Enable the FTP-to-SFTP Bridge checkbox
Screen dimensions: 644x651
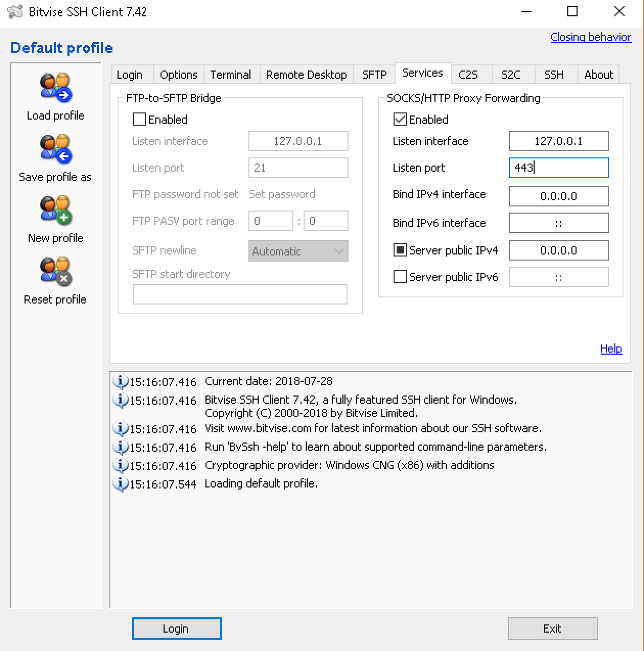click(x=139, y=120)
